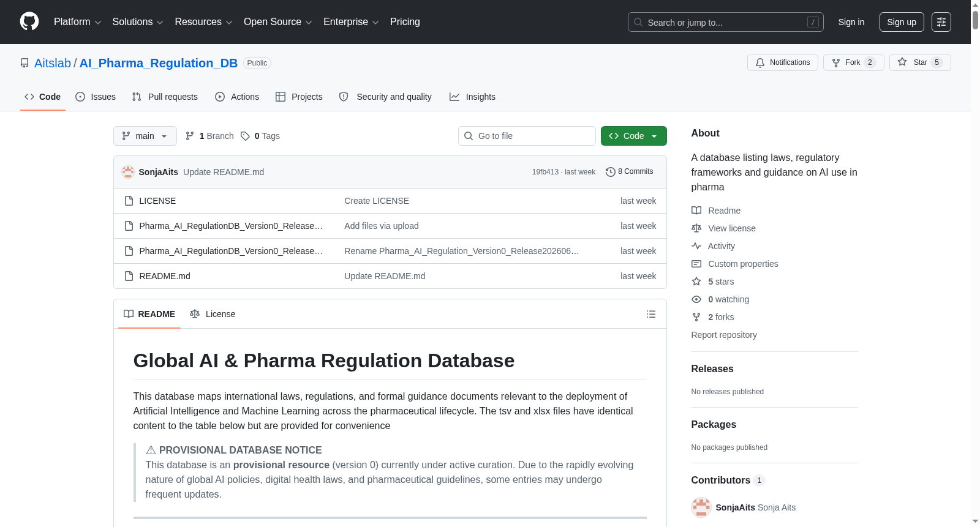Open the command palette icon in the header
This screenshot has height=527, width=980.
941,22
